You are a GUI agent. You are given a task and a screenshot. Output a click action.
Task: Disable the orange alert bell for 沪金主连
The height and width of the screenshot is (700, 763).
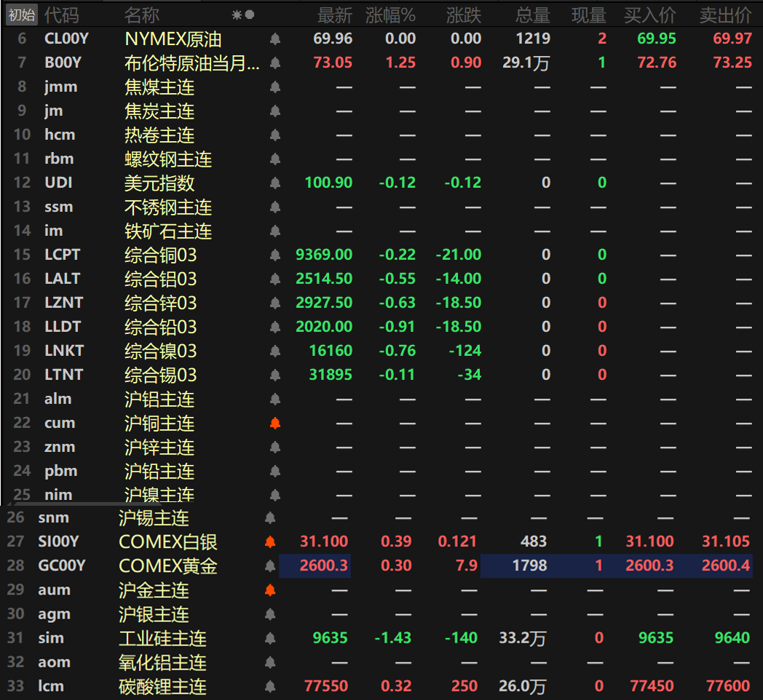pyautogui.click(x=270, y=590)
